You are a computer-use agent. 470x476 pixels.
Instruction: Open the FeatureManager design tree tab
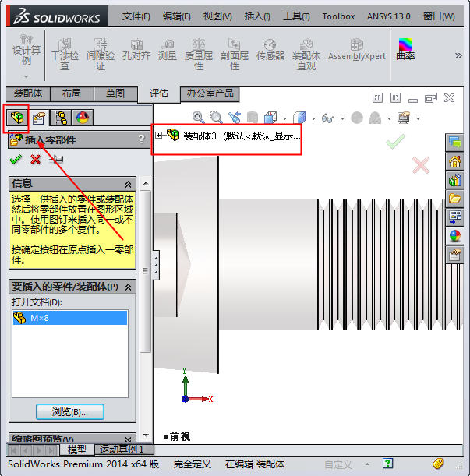pyautogui.click(x=16, y=118)
